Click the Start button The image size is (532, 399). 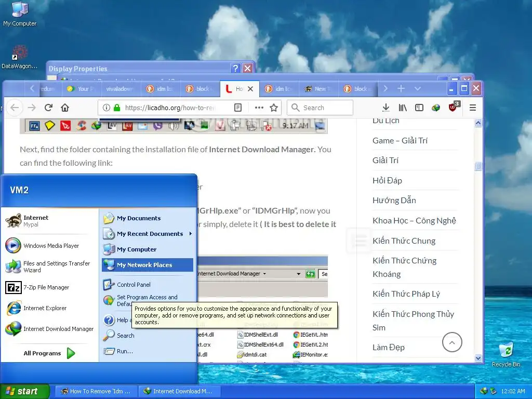click(x=24, y=391)
